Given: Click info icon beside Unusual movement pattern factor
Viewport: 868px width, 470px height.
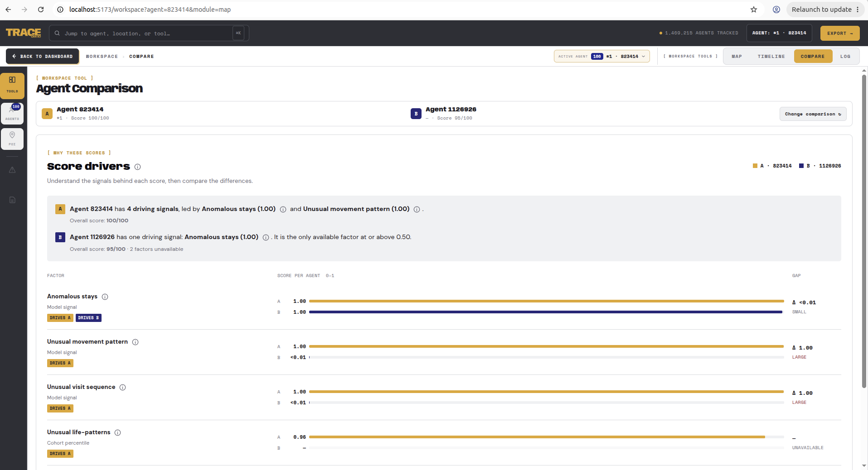Looking at the screenshot, I should click(x=135, y=342).
